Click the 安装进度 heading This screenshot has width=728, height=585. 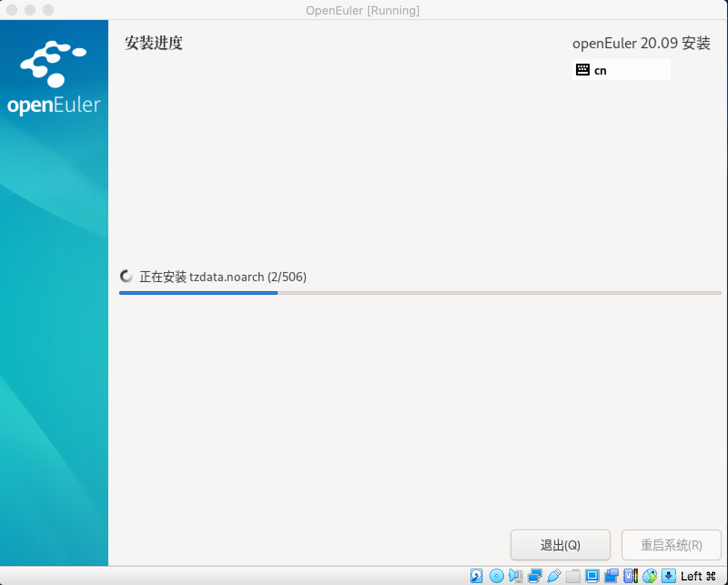click(154, 43)
